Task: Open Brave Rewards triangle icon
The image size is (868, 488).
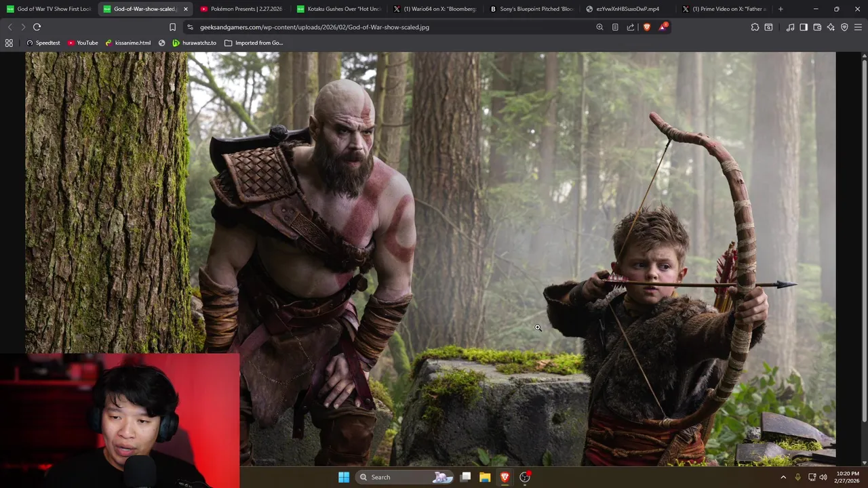Action: pyautogui.click(x=663, y=27)
